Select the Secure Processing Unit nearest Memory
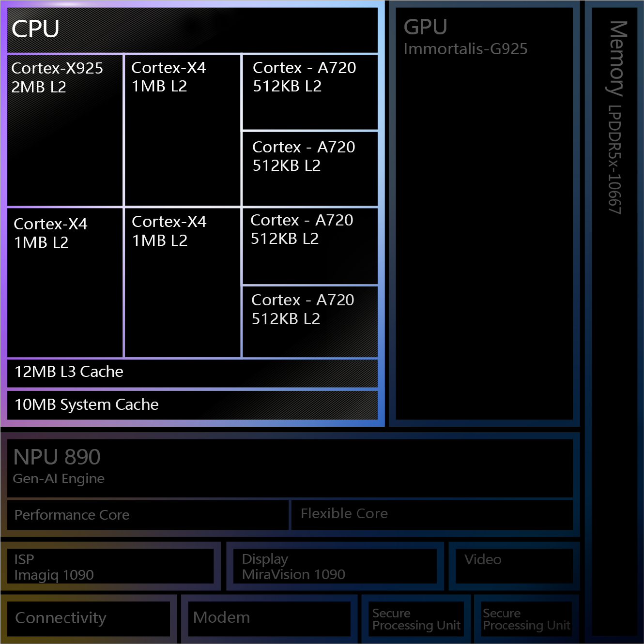The width and height of the screenshot is (644, 644). [x=526, y=619]
